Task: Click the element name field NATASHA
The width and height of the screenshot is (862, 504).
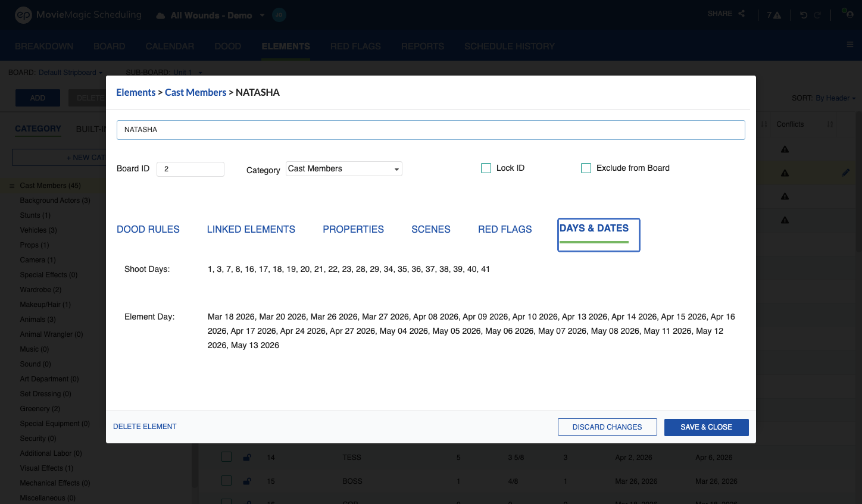Action: tap(431, 130)
